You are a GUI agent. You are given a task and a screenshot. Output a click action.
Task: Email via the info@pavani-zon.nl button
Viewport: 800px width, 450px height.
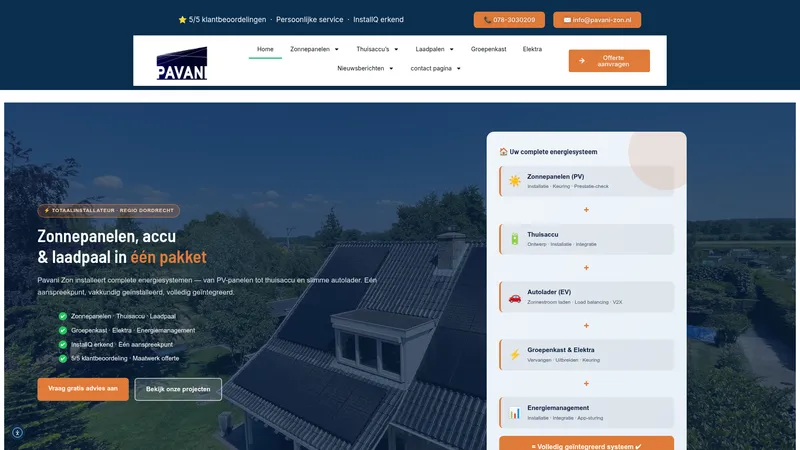pos(597,20)
